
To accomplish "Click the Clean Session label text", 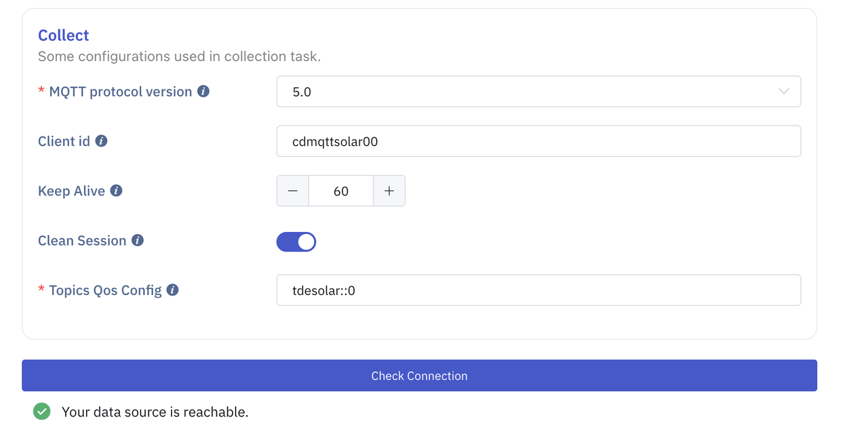I will 82,241.
